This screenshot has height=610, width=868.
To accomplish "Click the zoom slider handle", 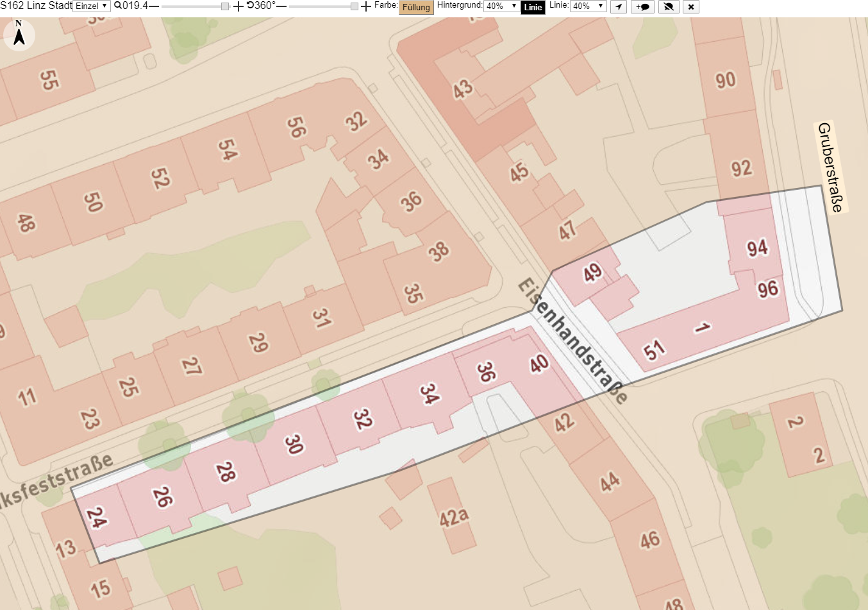I will pos(225,6).
